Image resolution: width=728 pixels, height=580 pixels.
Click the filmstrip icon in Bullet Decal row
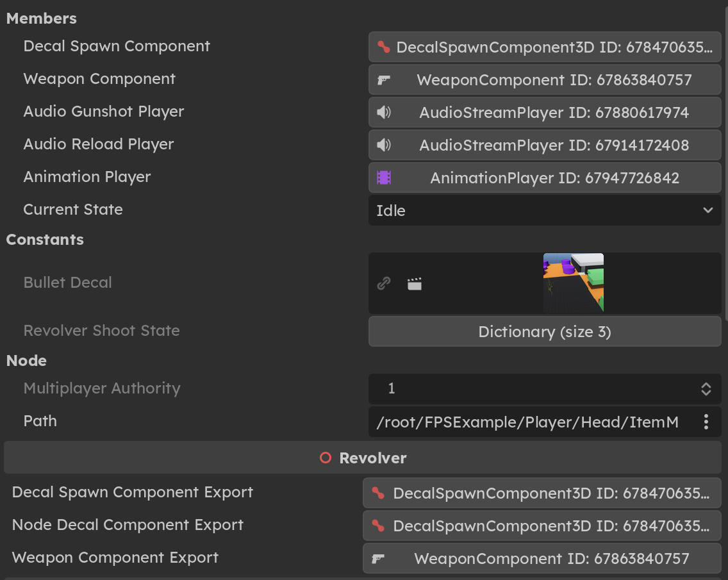tap(414, 283)
